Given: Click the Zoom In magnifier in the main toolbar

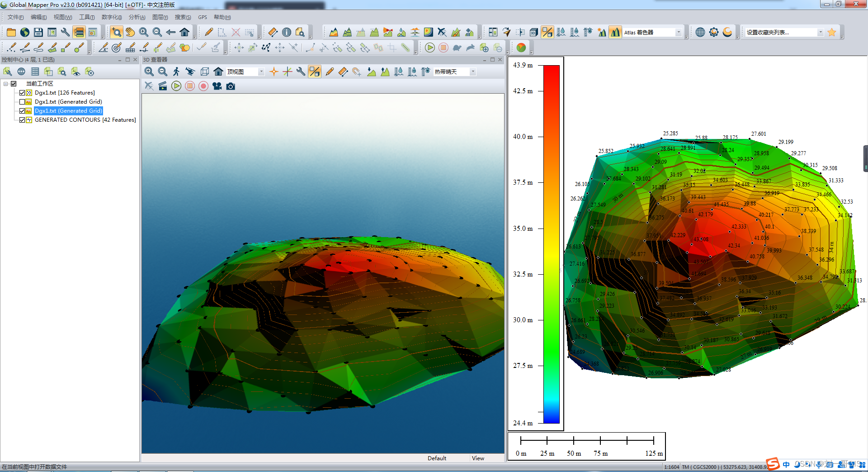Looking at the screenshot, I should [x=144, y=32].
